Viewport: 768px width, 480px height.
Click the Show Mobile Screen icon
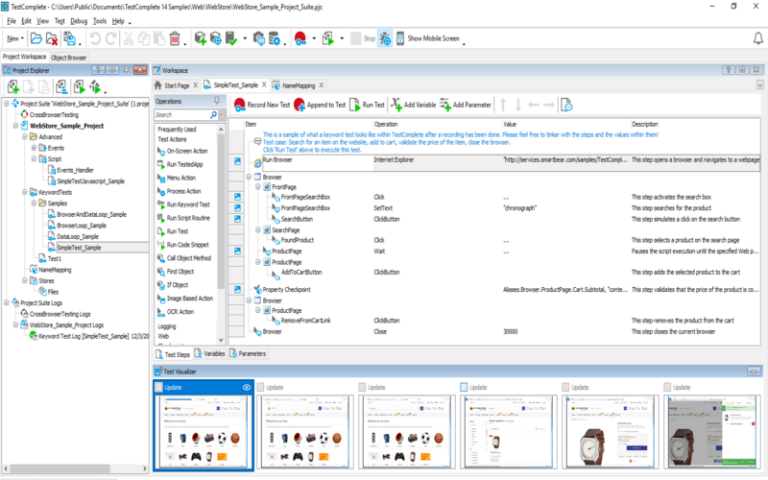tap(401, 39)
